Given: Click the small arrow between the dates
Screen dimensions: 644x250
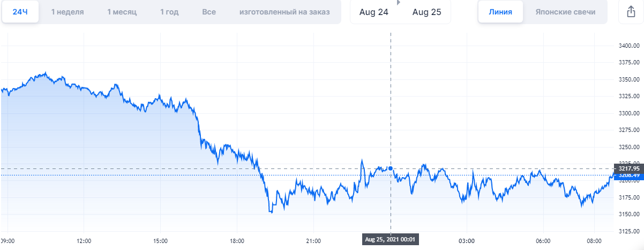Looking at the screenshot, I should pyautogui.click(x=398, y=3).
